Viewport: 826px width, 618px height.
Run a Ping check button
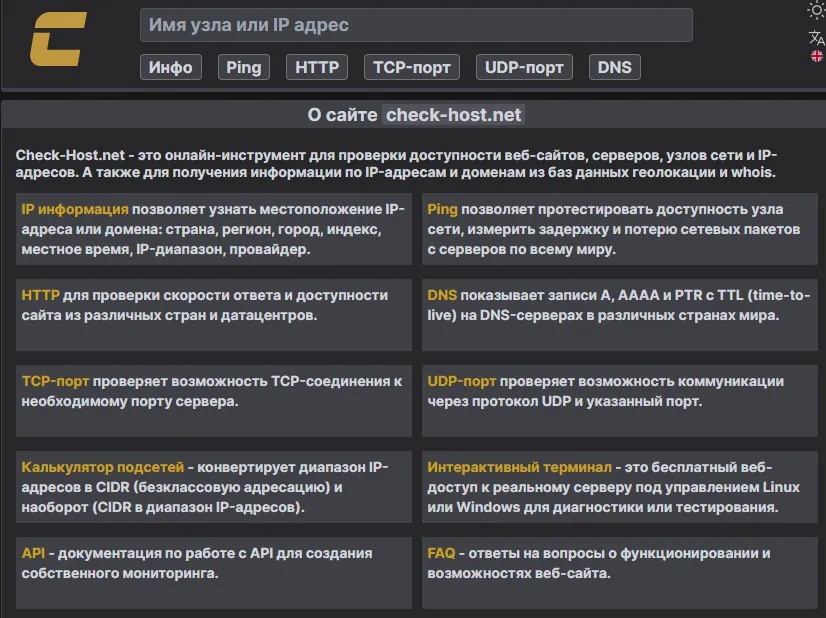pyautogui.click(x=243, y=67)
